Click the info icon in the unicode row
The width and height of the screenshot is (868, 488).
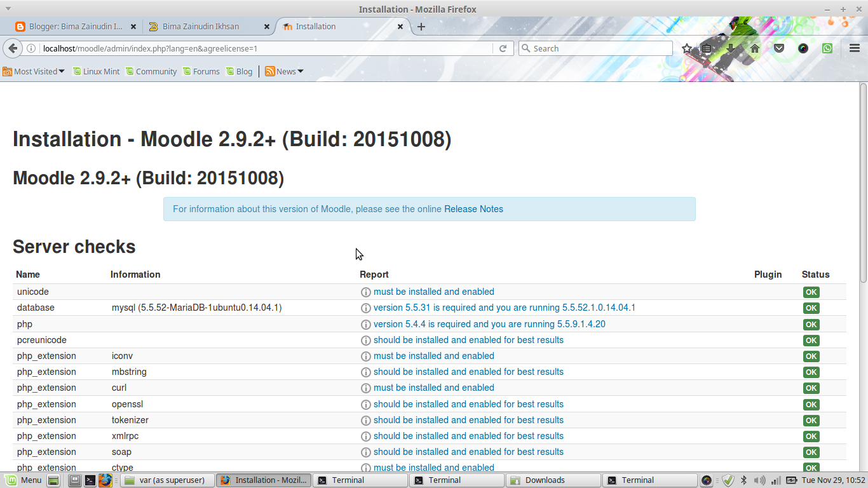pyautogui.click(x=366, y=292)
